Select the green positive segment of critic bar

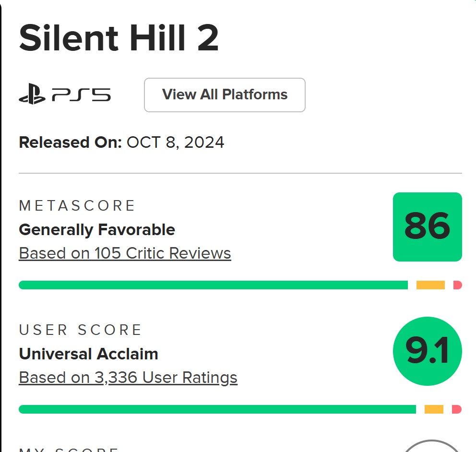(213, 285)
